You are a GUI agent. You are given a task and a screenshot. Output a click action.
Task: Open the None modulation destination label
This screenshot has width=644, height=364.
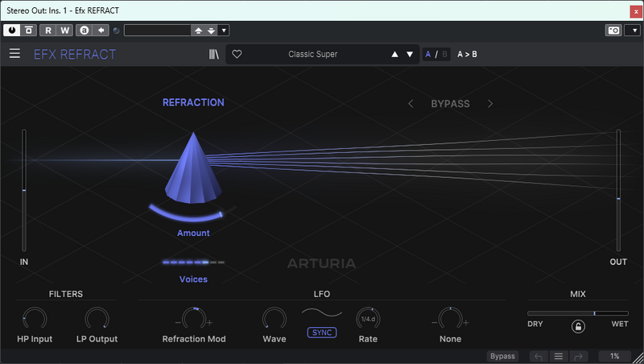pyautogui.click(x=451, y=339)
